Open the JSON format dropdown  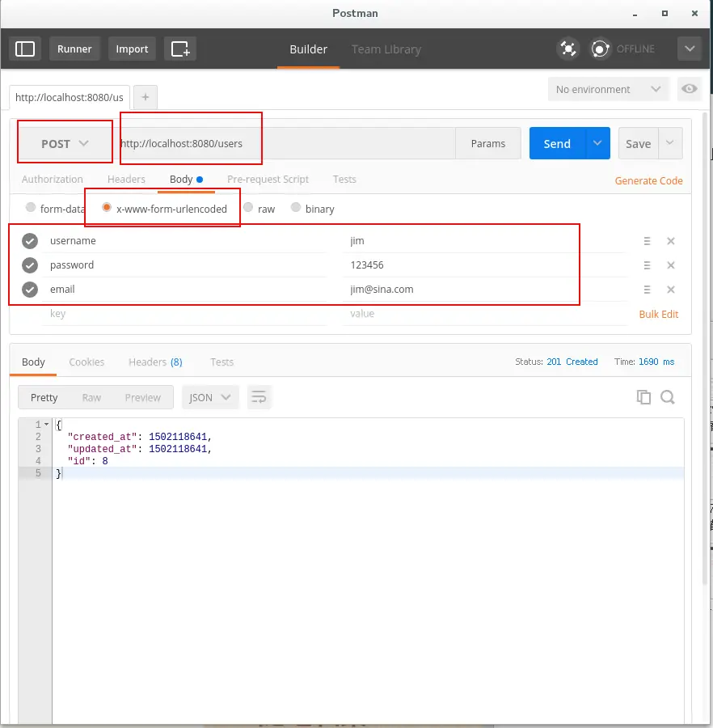pyautogui.click(x=210, y=397)
